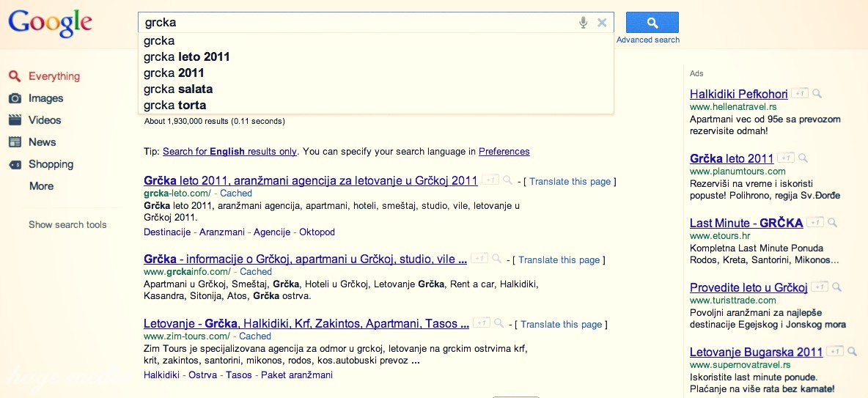Image resolution: width=868 pixels, height=398 pixels.
Task: Switch to Shopping results
Action: 51,164
